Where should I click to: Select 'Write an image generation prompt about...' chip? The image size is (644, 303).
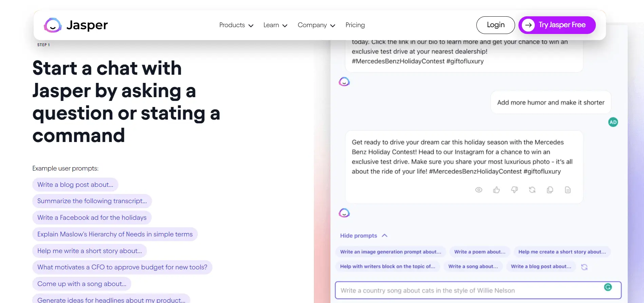tap(391, 252)
